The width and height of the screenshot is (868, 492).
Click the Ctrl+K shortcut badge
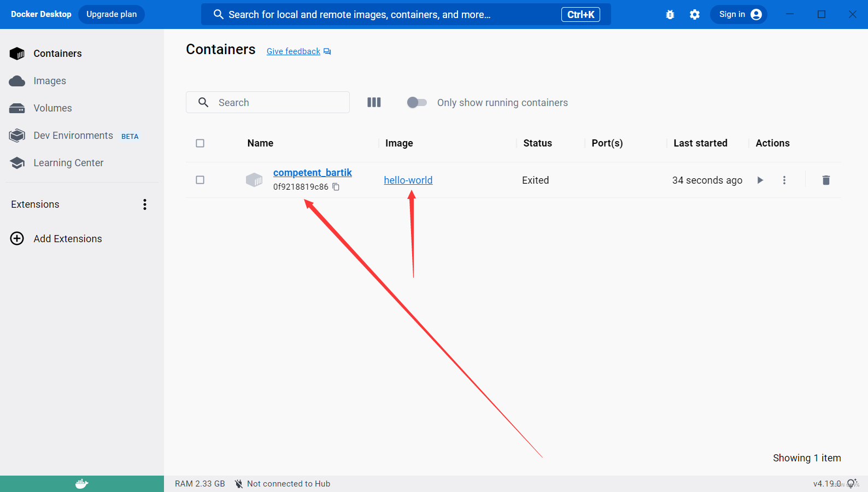pyautogui.click(x=580, y=15)
